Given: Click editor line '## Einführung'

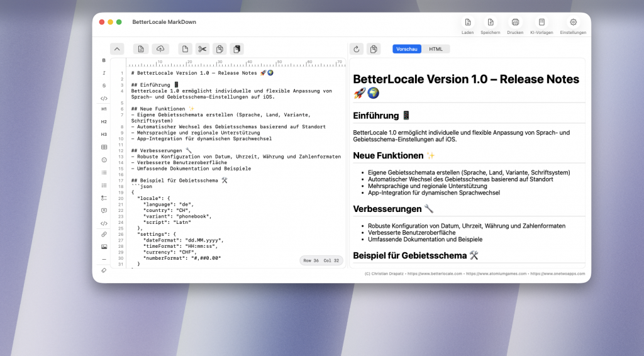Looking at the screenshot, I should [x=155, y=85].
